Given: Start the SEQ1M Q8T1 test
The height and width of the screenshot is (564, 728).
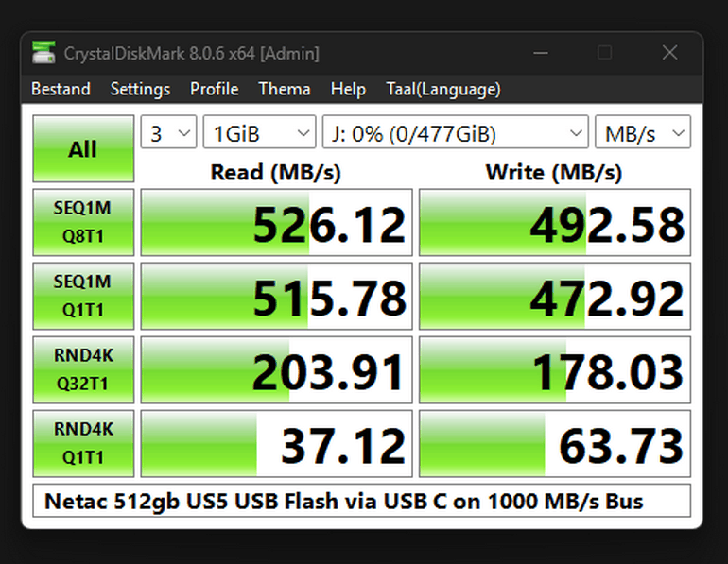Looking at the screenshot, I should [83, 222].
